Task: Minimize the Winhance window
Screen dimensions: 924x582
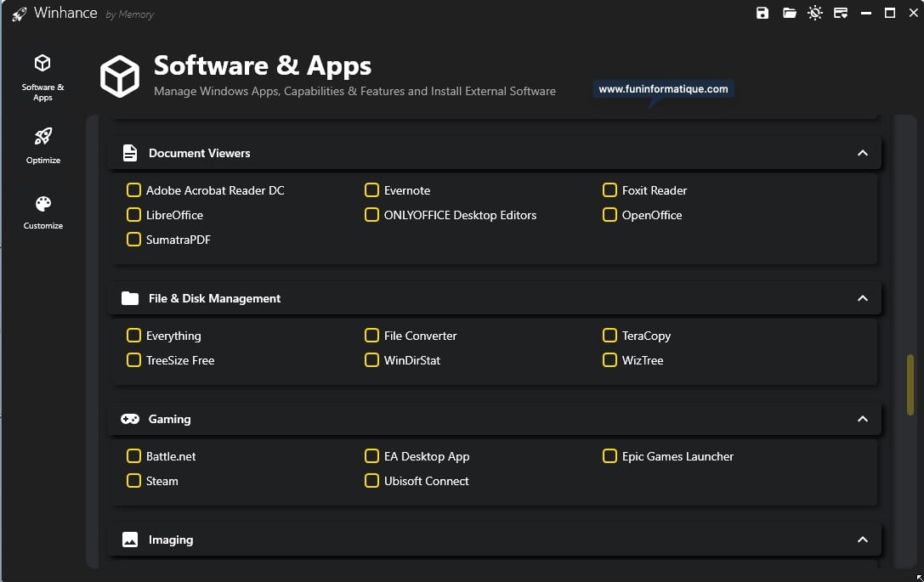Action: [x=865, y=13]
